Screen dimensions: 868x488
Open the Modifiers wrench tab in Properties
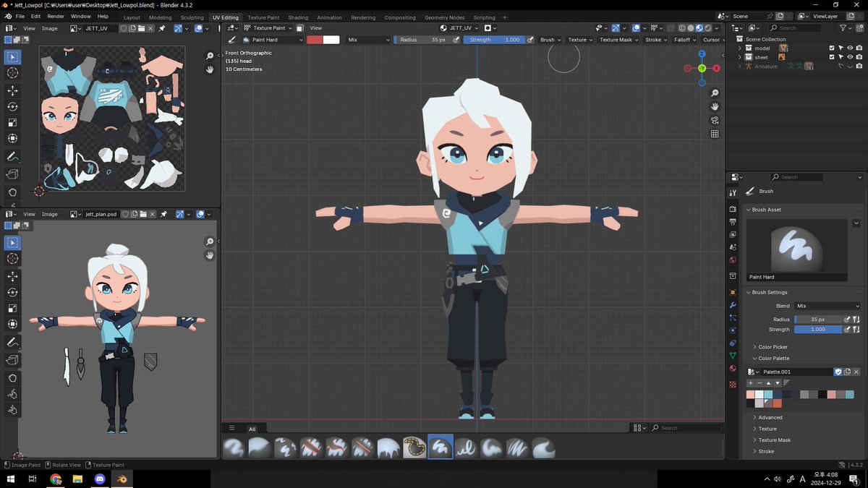[733, 305]
